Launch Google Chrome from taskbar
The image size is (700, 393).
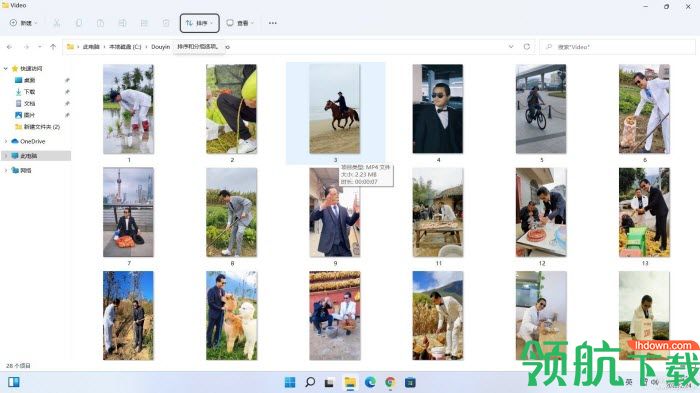click(x=390, y=382)
